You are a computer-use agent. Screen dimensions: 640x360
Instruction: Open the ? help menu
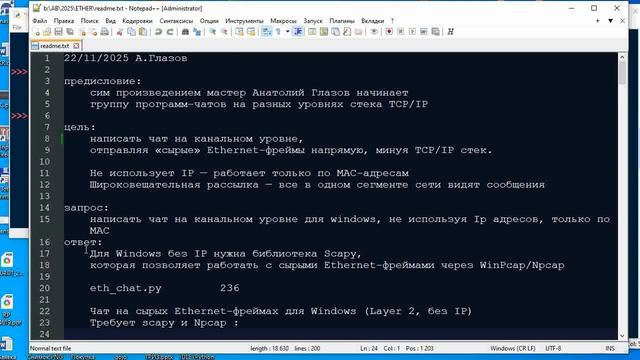pos(392,21)
